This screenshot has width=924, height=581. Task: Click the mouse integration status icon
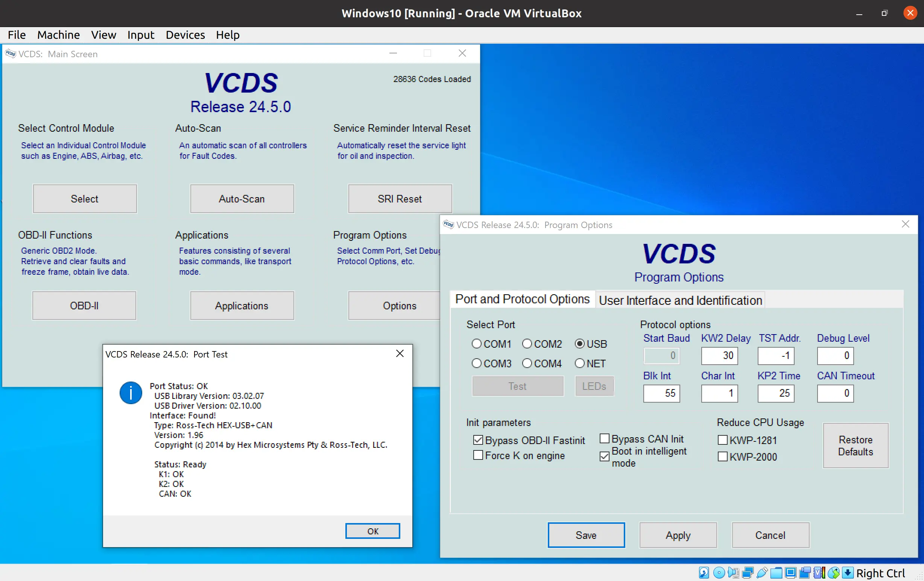834,573
